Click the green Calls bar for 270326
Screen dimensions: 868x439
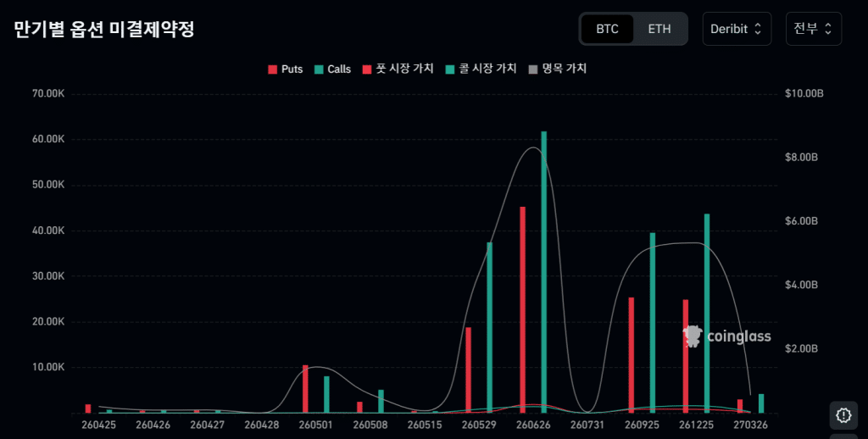point(761,403)
